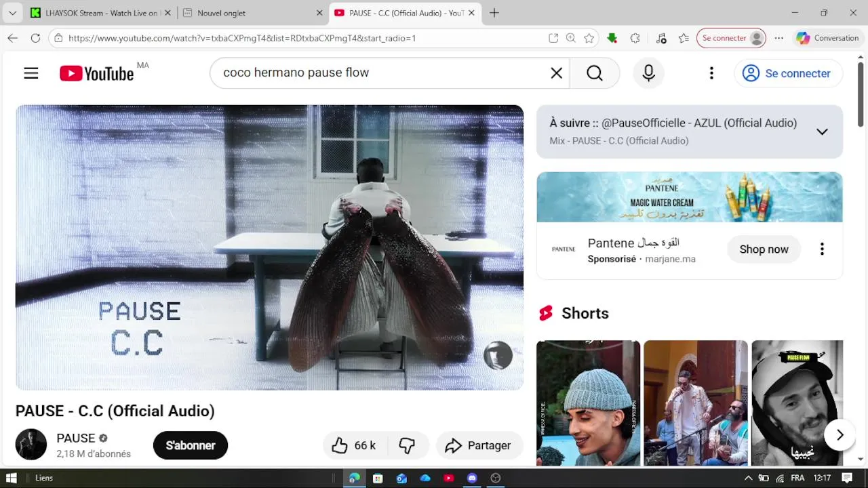
Task: Click the browser address bar URL
Action: (x=242, y=38)
